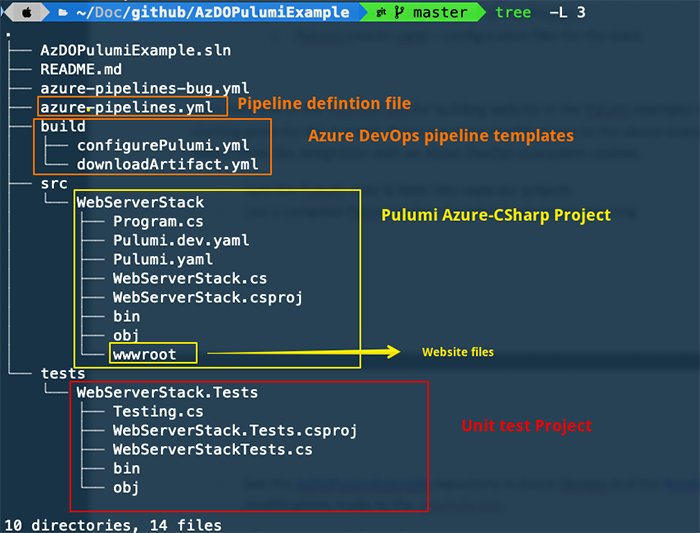This screenshot has height=533, width=700.
Task: Expand the build directory entry
Action: click(x=63, y=127)
